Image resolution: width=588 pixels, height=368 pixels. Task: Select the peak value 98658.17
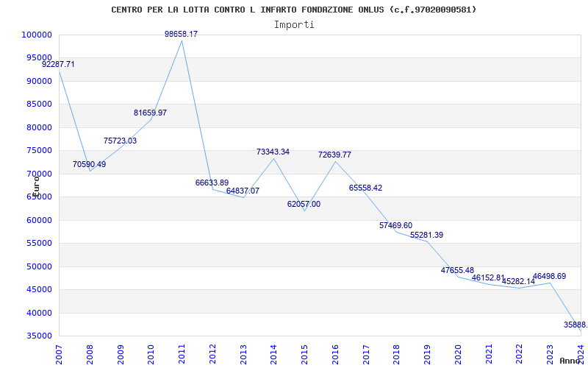[181, 34]
